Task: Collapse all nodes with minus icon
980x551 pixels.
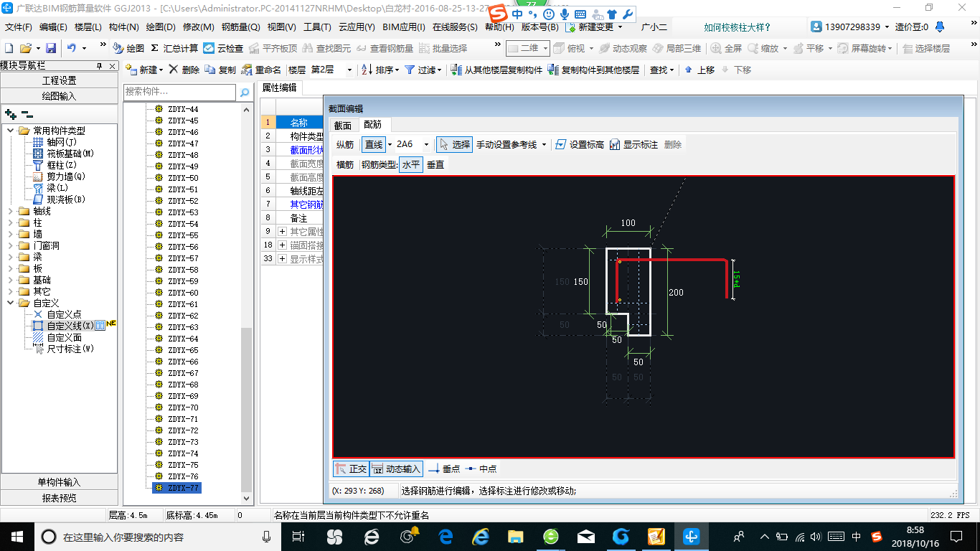Action: (27, 113)
